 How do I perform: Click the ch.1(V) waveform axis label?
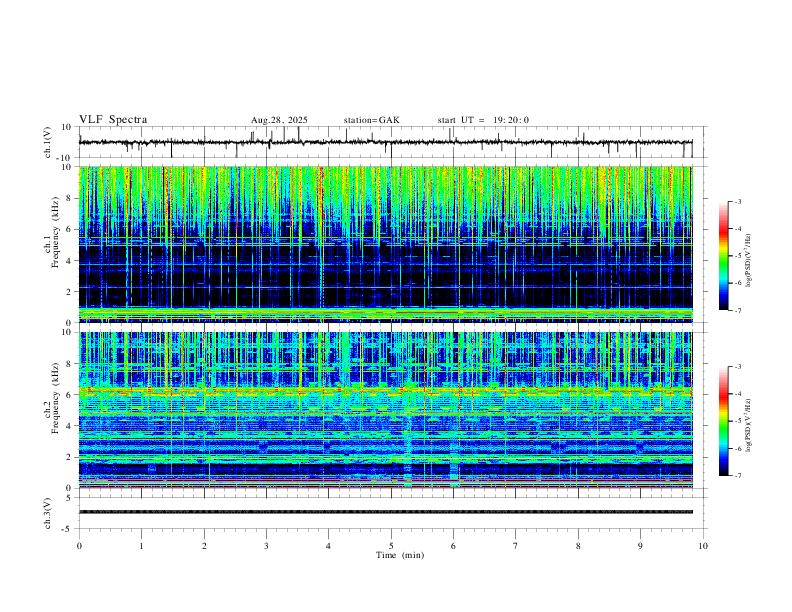[x=48, y=142]
